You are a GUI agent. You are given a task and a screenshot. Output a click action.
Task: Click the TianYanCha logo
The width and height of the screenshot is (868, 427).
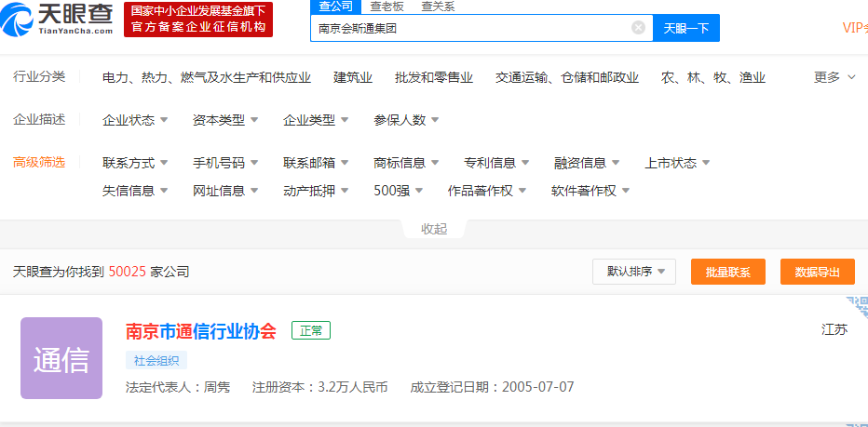[58, 19]
